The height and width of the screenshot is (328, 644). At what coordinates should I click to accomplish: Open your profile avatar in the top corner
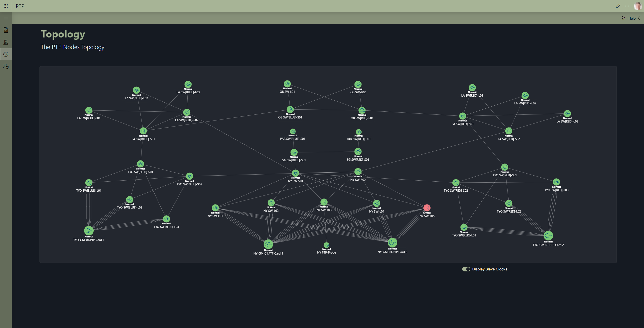tap(638, 6)
